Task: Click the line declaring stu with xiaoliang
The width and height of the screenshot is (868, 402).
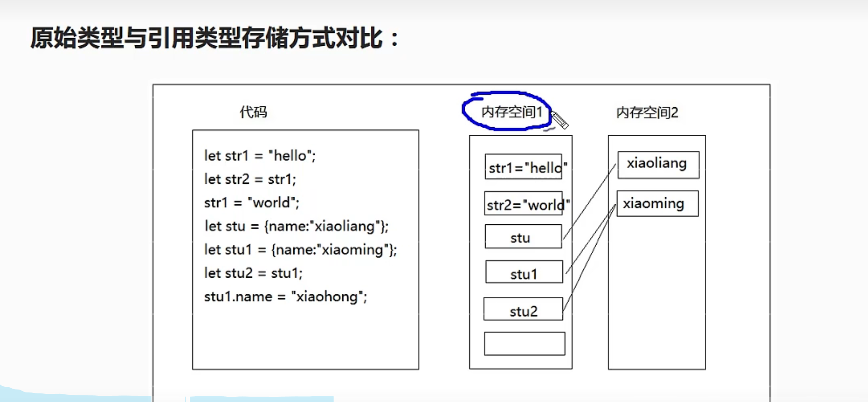Action: (x=296, y=226)
